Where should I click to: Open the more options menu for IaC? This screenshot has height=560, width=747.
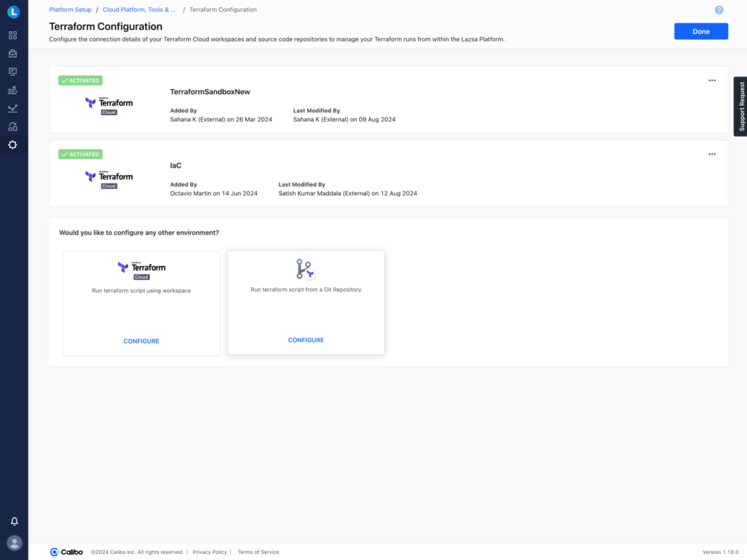pyautogui.click(x=712, y=155)
